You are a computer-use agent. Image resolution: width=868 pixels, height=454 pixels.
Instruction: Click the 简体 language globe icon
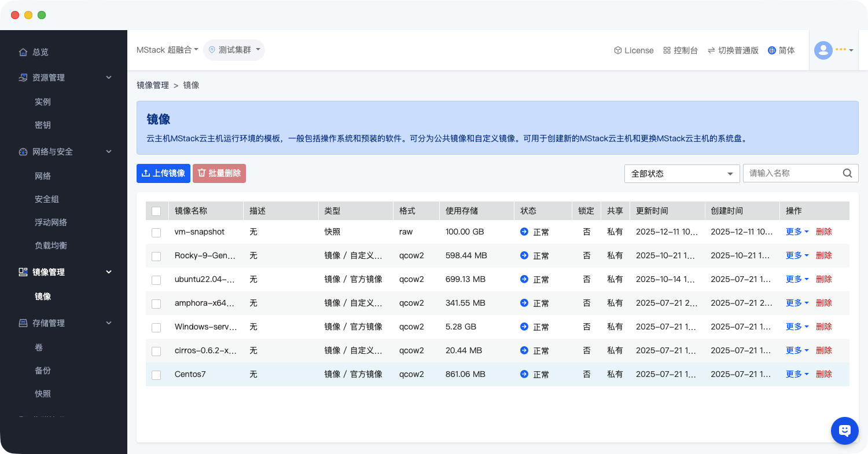771,50
